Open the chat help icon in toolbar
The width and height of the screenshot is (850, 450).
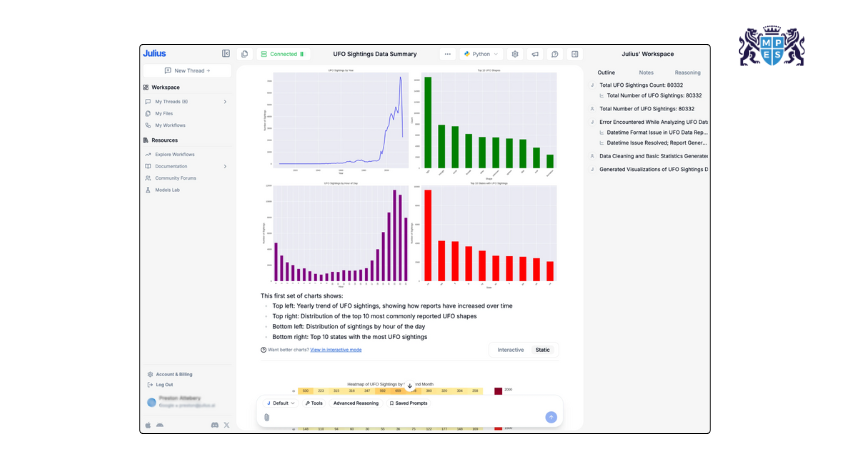coord(555,54)
